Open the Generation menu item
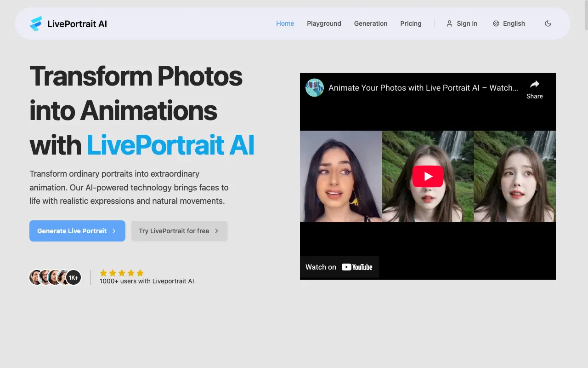This screenshot has height=368, width=588. (x=371, y=23)
